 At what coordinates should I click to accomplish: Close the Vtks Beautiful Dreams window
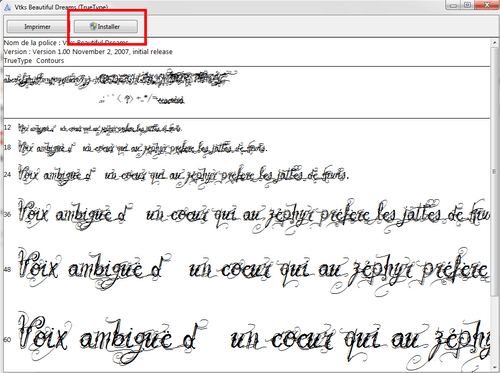pyautogui.click(x=487, y=5)
